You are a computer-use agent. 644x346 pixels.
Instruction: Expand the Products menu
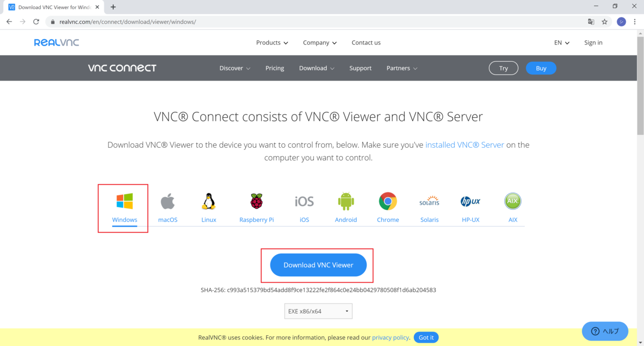click(272, 42)
